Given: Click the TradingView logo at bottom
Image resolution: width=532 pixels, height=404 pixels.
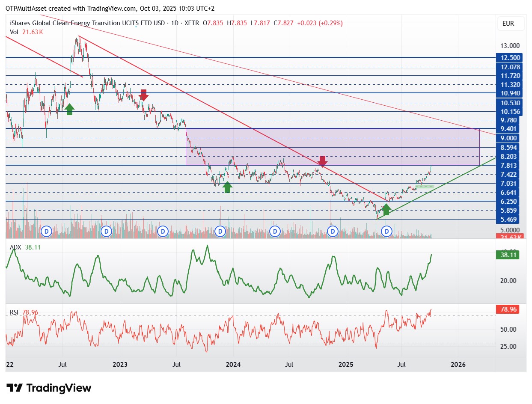Looking at the screenshot, I should [x=50, y=388].
